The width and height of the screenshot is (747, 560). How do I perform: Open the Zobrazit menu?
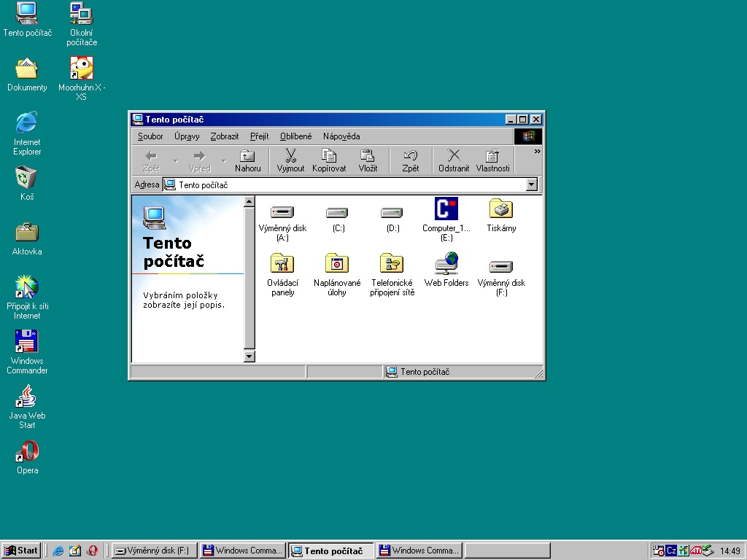click(224, 136)
